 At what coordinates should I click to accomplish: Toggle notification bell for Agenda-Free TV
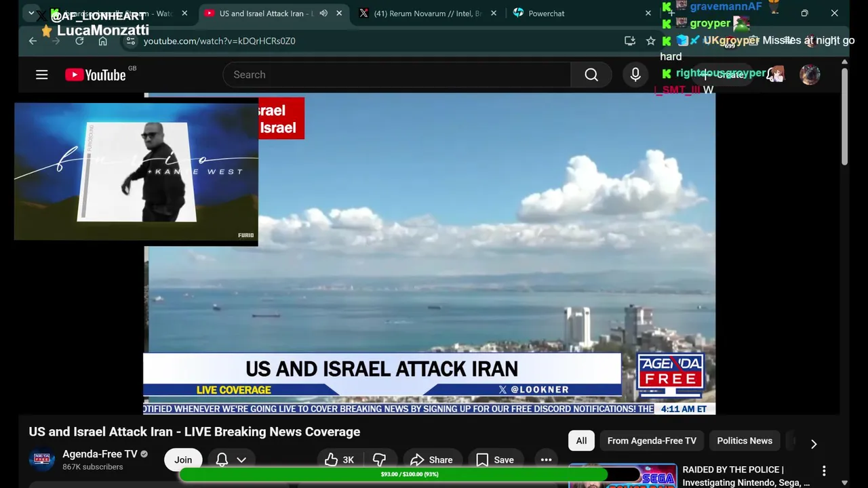click(x=222, y=460)
